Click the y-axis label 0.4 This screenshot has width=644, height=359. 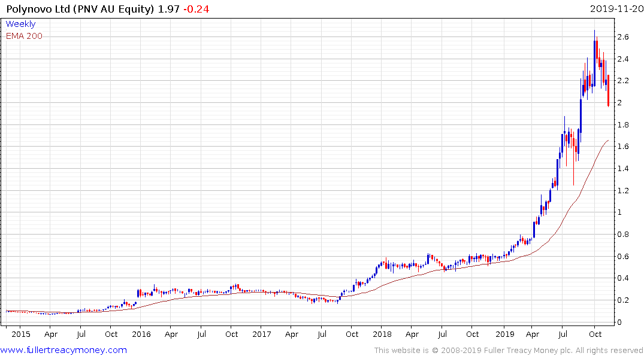click(x=623, y=278)
